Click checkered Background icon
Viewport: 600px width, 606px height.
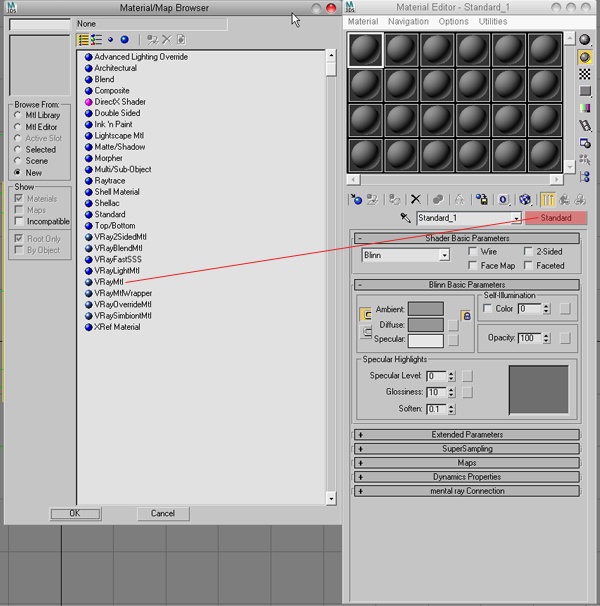(x=585, y=75)
